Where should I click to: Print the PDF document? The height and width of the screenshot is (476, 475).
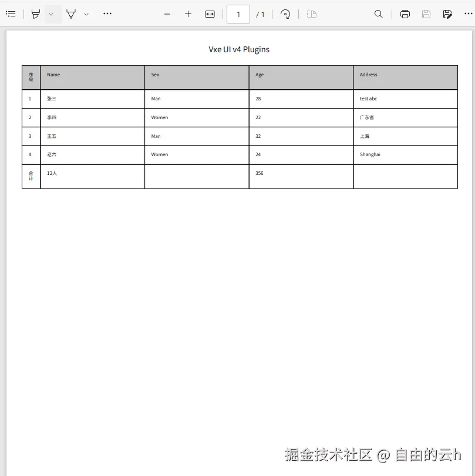[x=405, y=13]
